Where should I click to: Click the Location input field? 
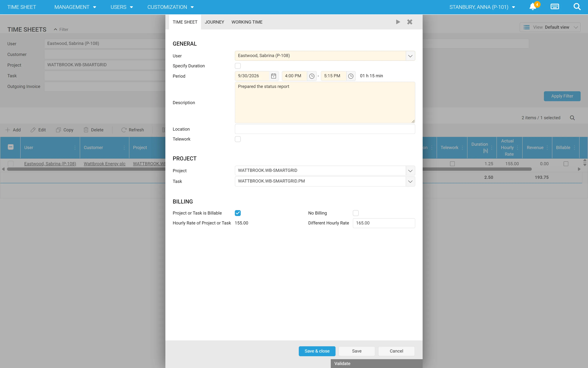point(325,129)
